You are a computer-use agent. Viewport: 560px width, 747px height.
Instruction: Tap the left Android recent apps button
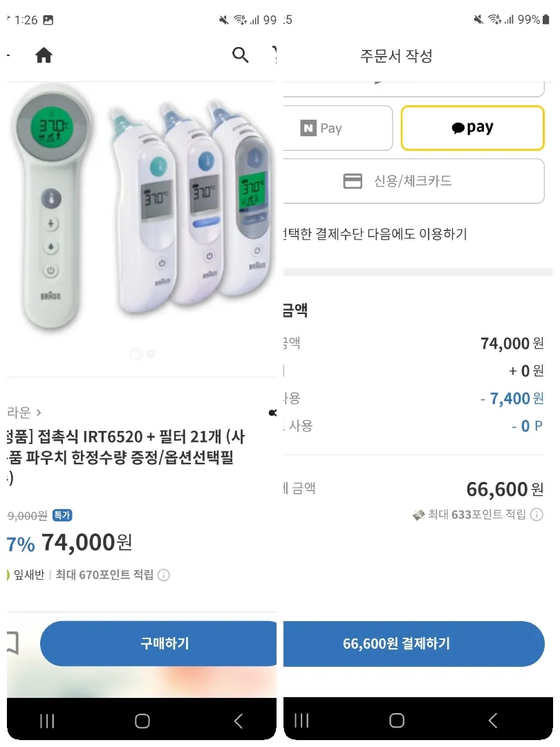(47, 721)
